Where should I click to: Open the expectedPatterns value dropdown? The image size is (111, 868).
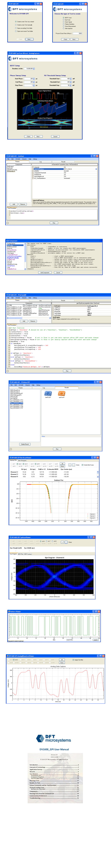point(96,169)
